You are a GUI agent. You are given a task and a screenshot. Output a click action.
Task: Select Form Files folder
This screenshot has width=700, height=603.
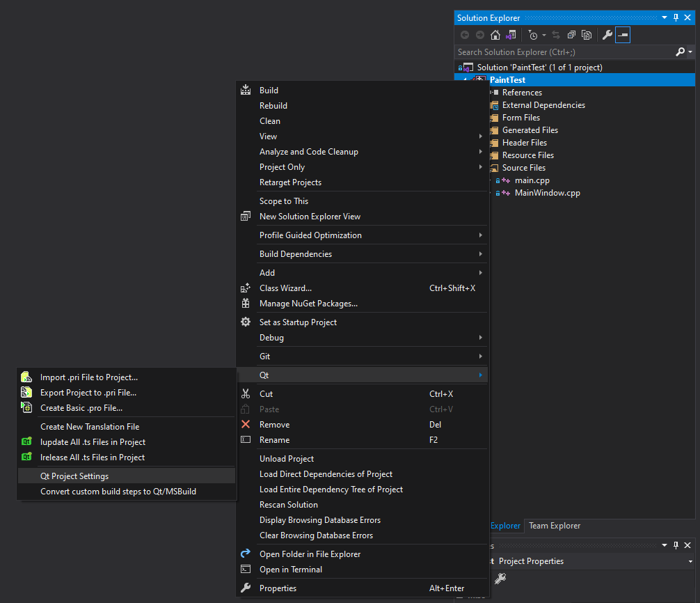tap(521, 118)
